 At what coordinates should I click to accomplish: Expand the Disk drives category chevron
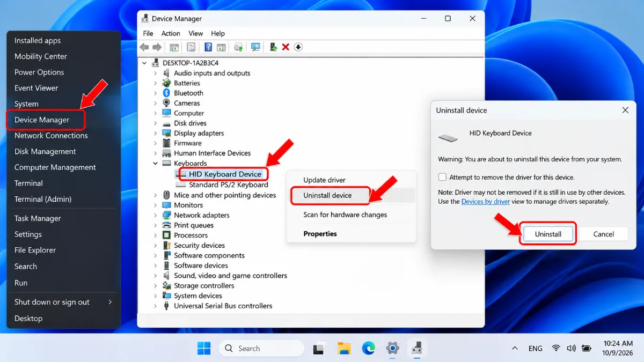point(156,123)
